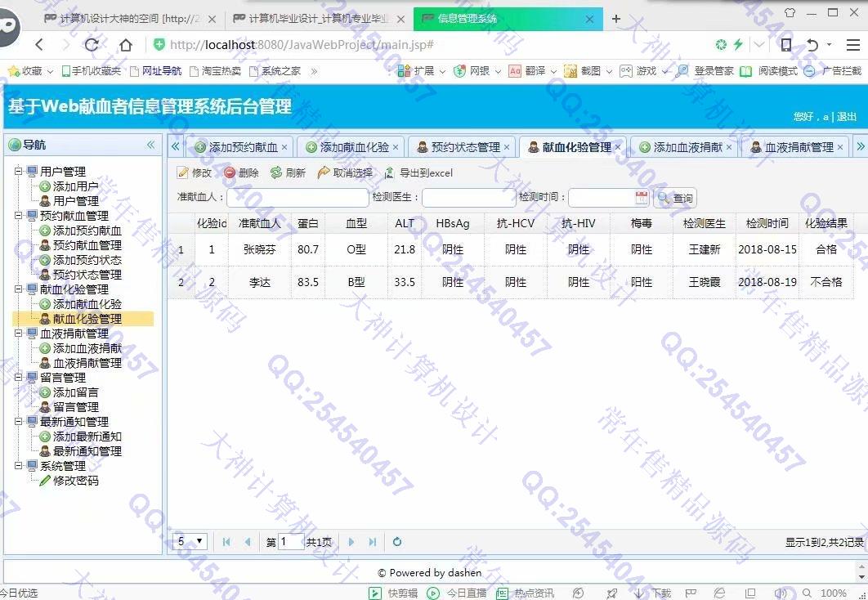Click the page number input field

[291, 542]
